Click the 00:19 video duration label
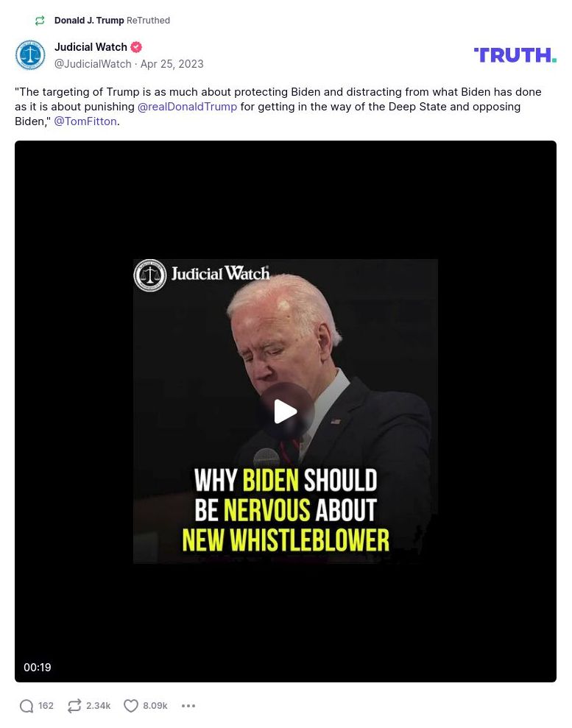Viewport: 572px width, 728px height. (37, 667)
